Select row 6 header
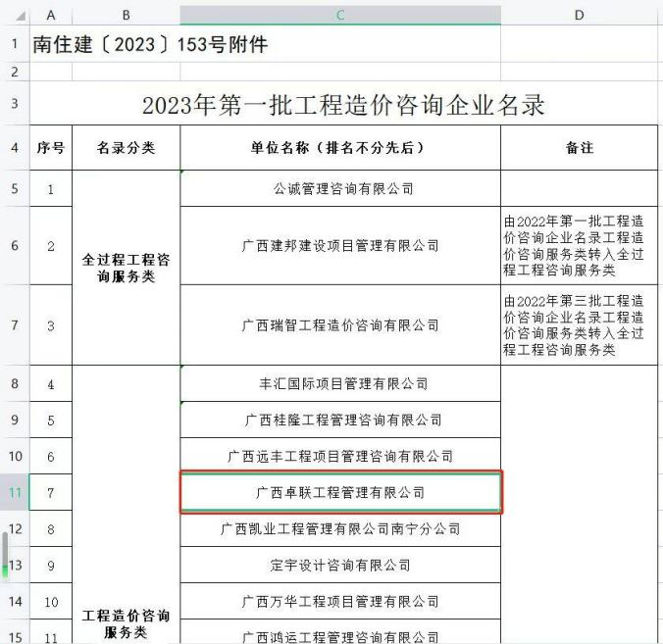The width and height of the screenshot is (663, 644). (x=15, y=245)
